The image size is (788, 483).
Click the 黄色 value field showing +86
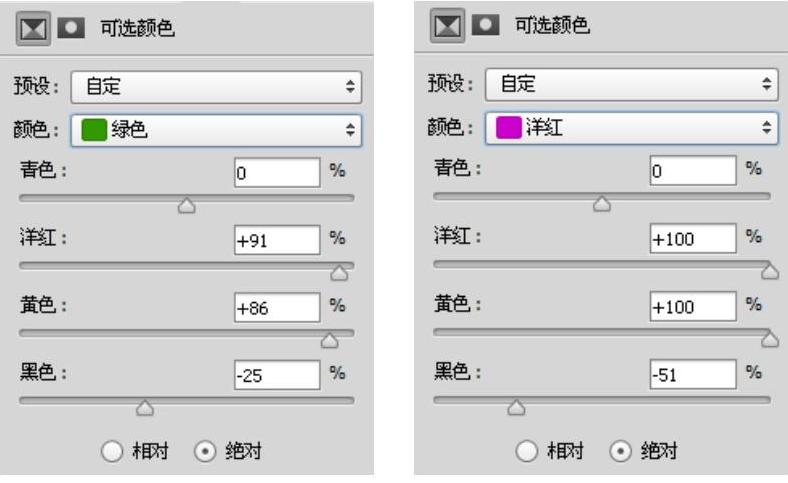pyautogui.click(x=275, y=308)
